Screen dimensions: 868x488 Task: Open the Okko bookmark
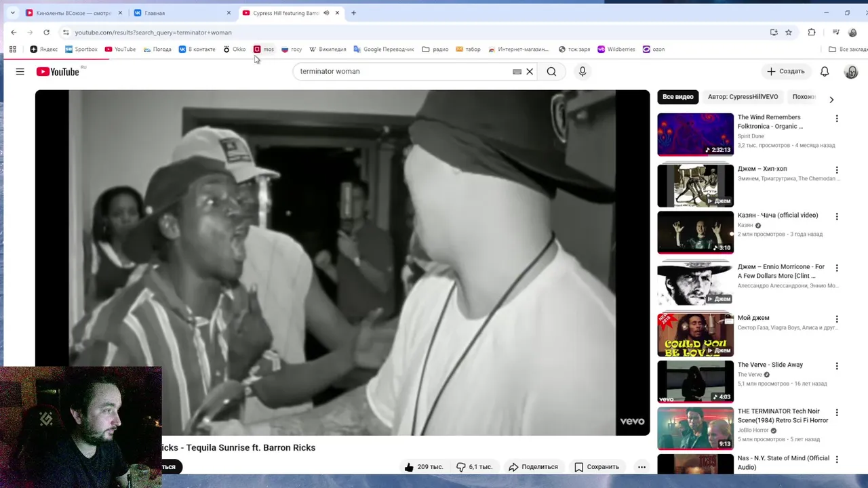click(235, 49)
